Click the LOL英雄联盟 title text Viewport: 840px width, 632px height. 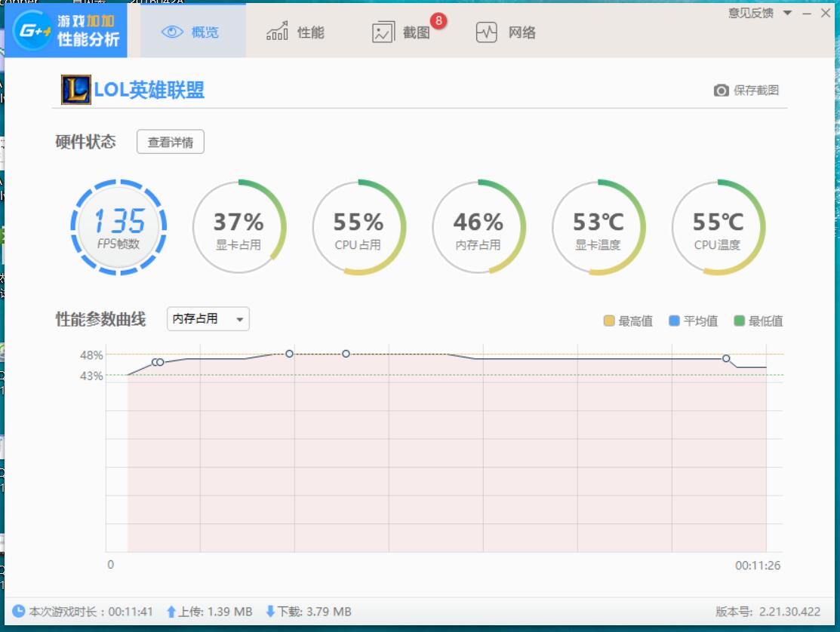point(149,89)
